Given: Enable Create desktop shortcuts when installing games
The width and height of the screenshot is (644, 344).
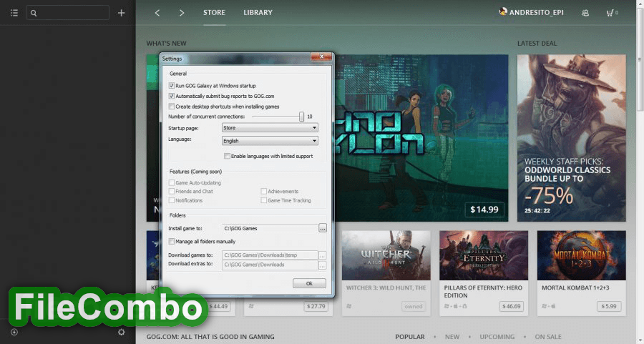Looking at the screenshot, I should [x=171, y=107].
